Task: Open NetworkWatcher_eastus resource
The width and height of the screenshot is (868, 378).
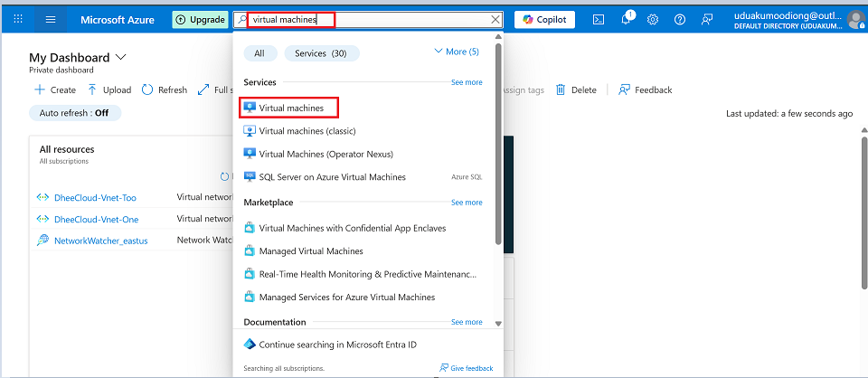Action: [x=101, y=241]
